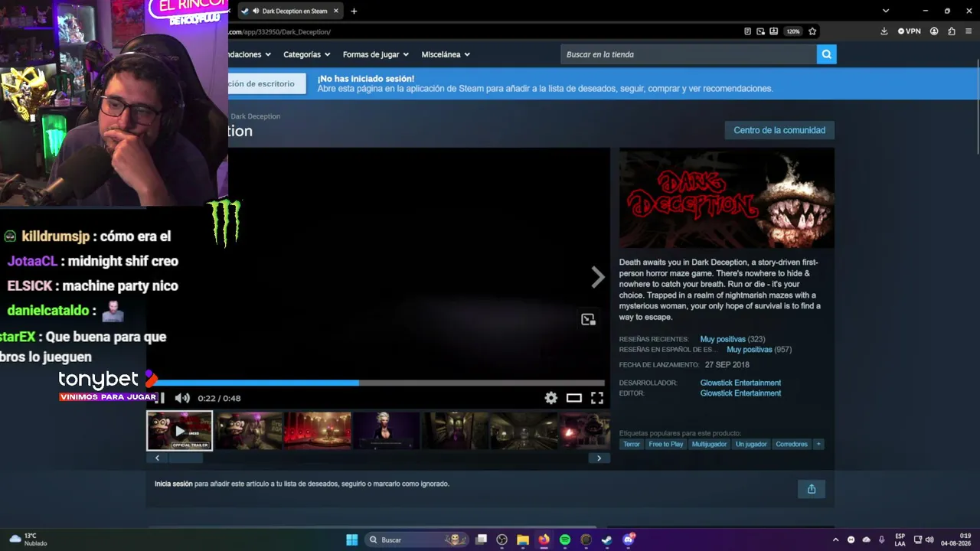
Task: Switch to the Dark Deception en Steam tab
Action: click(290, 11)
